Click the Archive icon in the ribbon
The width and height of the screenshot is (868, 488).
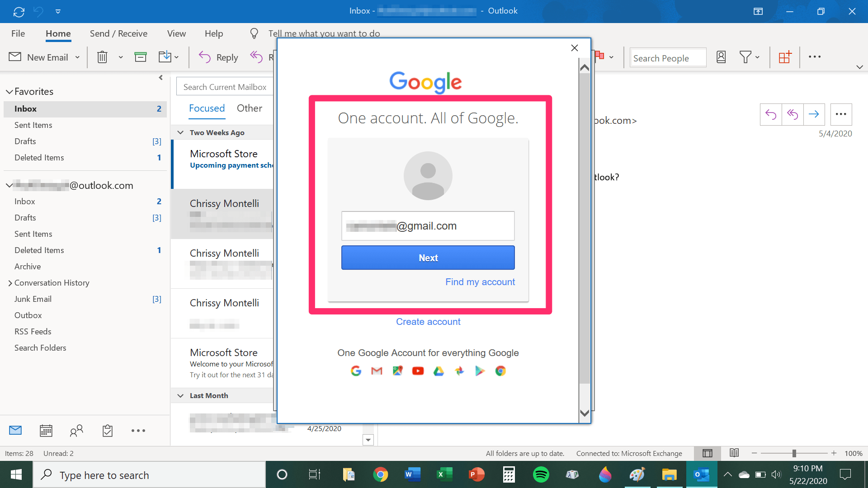click(x=141, y=57)
